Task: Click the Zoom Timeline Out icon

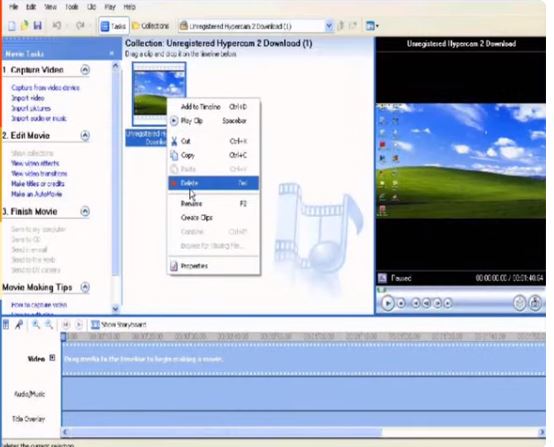Action: (49, 324)
